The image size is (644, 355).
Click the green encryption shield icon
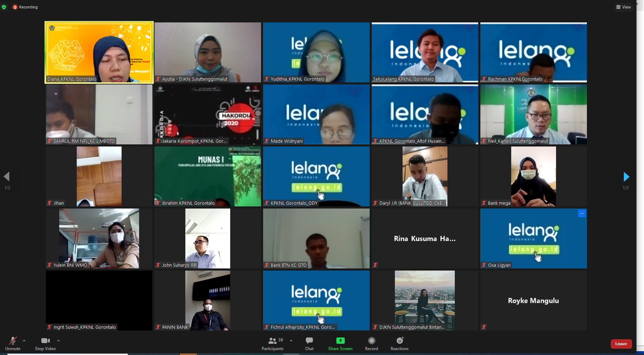click(4, 7)
